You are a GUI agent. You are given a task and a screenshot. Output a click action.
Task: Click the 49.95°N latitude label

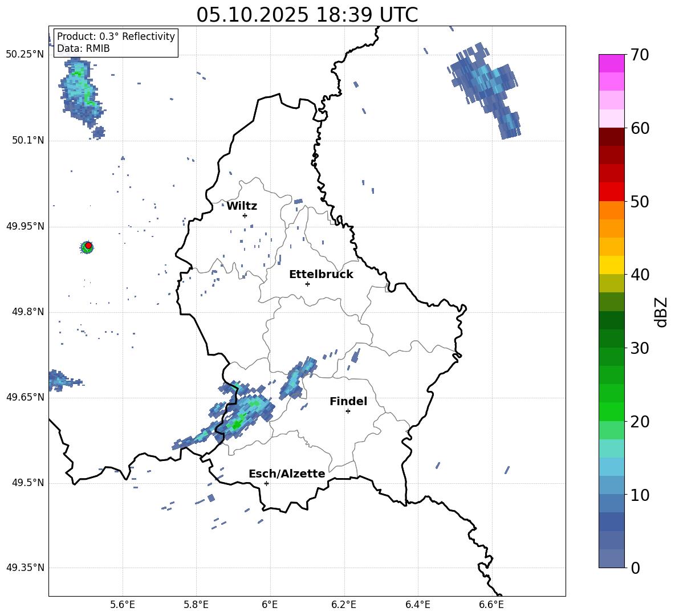(x=25, y=226)
